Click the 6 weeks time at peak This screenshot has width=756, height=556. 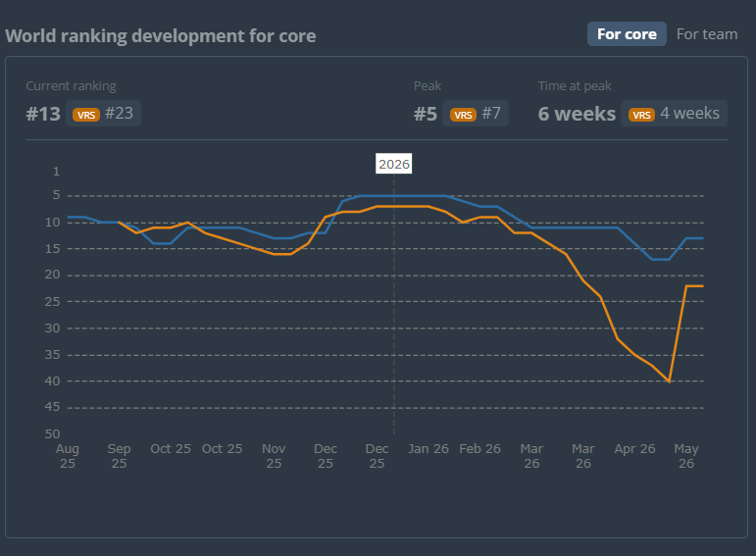pos(577,115)
